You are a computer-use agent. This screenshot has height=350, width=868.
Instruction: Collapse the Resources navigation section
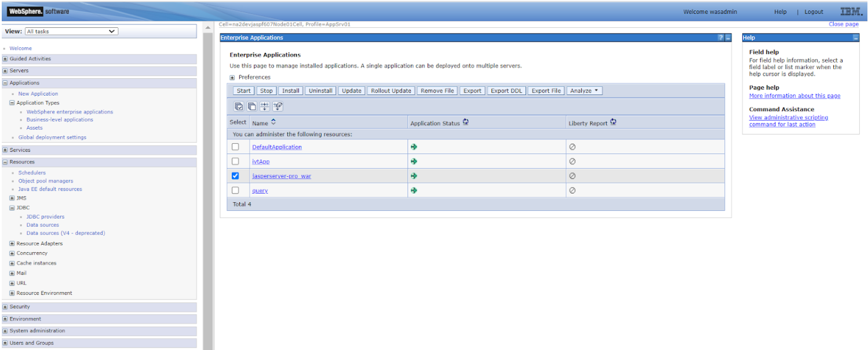5,162
